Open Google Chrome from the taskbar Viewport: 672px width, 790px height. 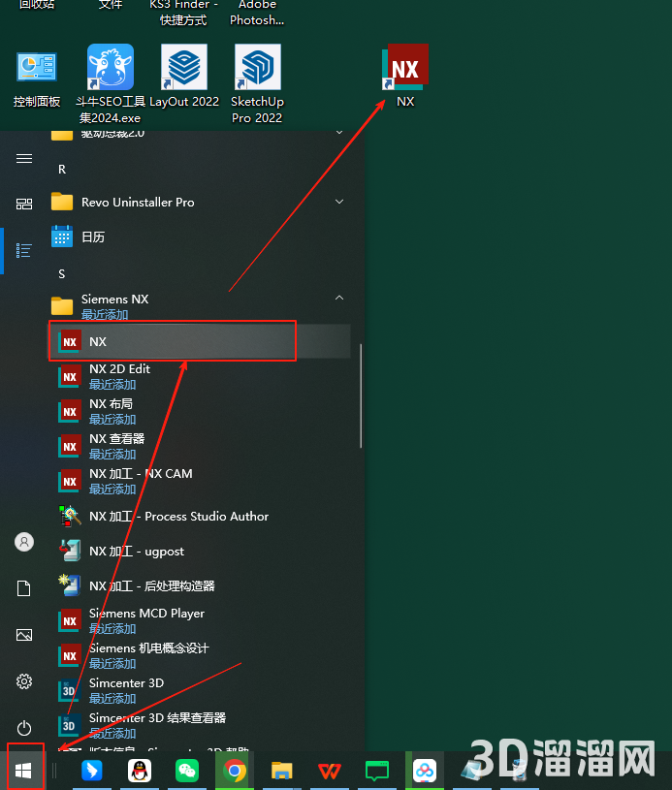click(x=234, y=772)
